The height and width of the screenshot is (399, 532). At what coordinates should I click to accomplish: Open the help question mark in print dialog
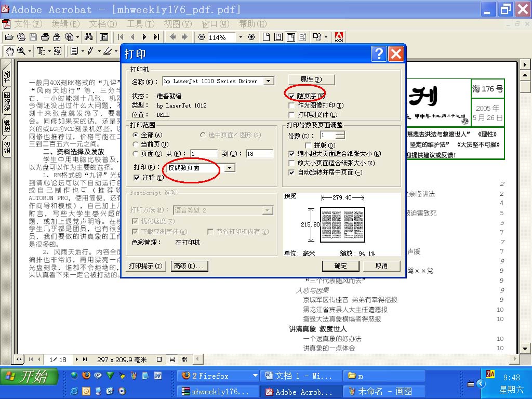click(x=379, y=54)
